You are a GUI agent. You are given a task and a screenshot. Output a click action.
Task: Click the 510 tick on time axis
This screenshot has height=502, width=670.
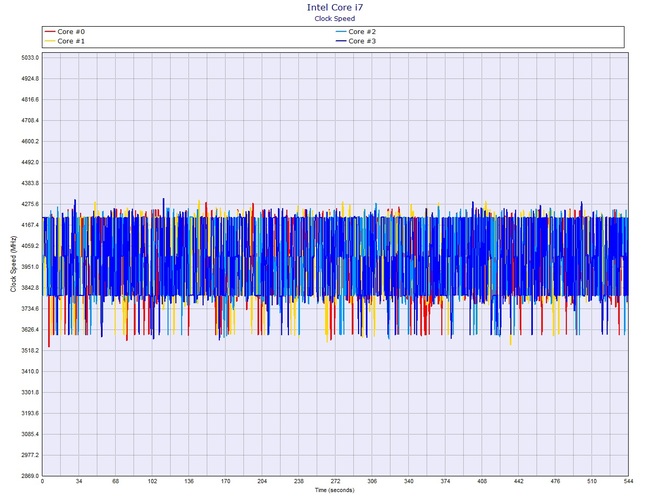pos(592,481)
